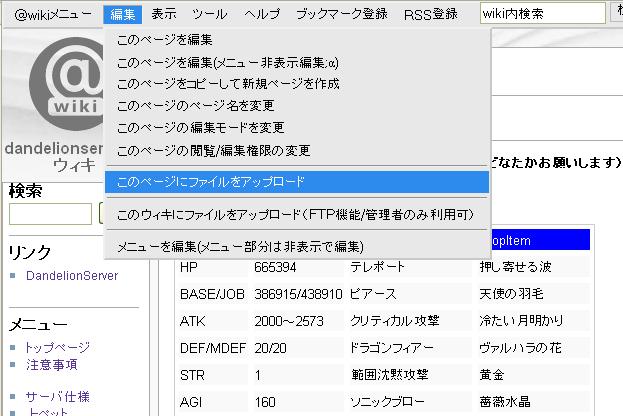Screen dimensions: 623x416
Task: Select このページを編集 from the menu
Action: [x=166, y=40]
